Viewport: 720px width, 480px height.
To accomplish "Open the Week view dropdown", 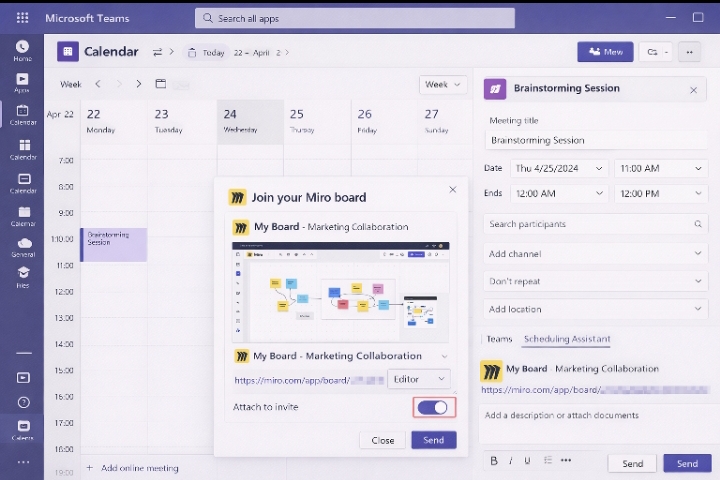I will pos(443,84).
